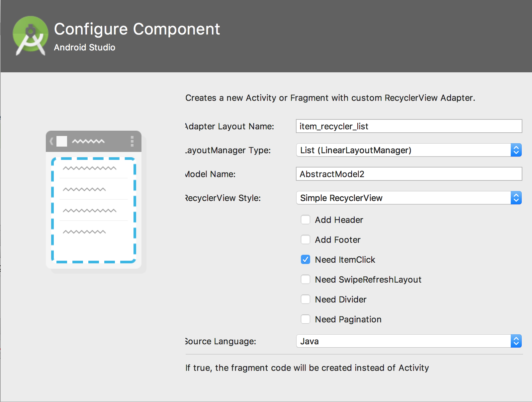Toggle the Need SwipeRefreshLayout checkbox
532x402 pixels.
pos(306,280)
